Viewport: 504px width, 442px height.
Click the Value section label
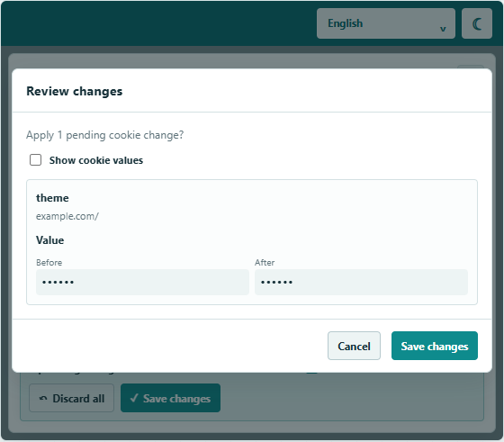click(x=49, y=240)
